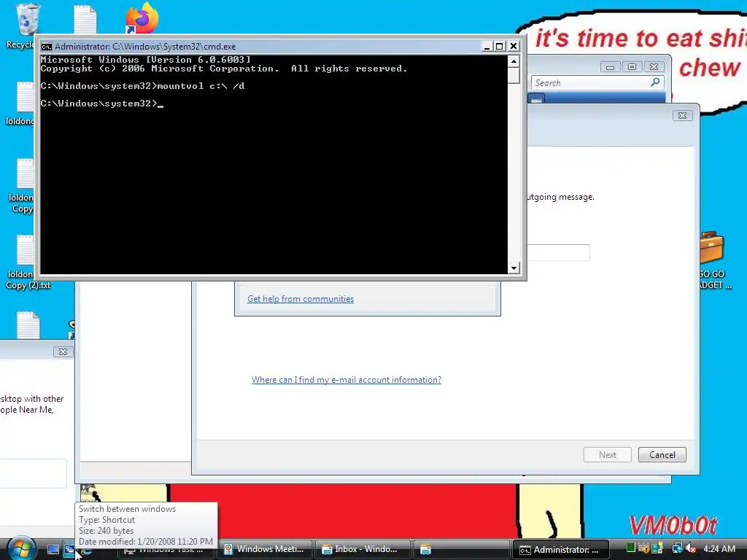Click the cmd window scrollbar thumb
This screenshot has width=747, height=560.
coord(514,75)
